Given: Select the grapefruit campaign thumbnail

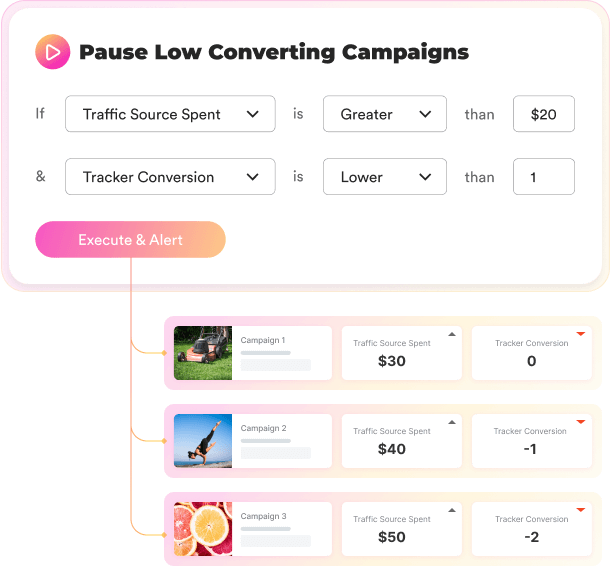Looking at the screenshot, I should coord(203,528).
